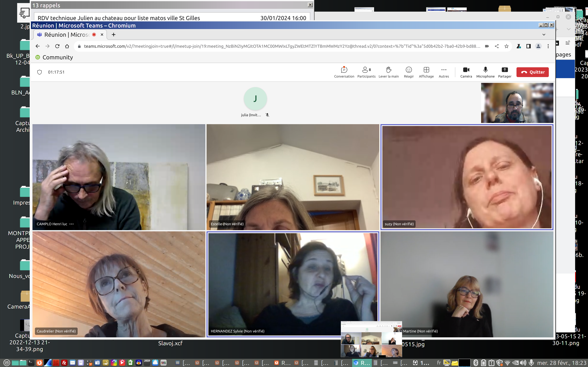Viewport: 588px width, 367px height.
Task: Bookmark page with star icon
Action: tap(506, 46)
